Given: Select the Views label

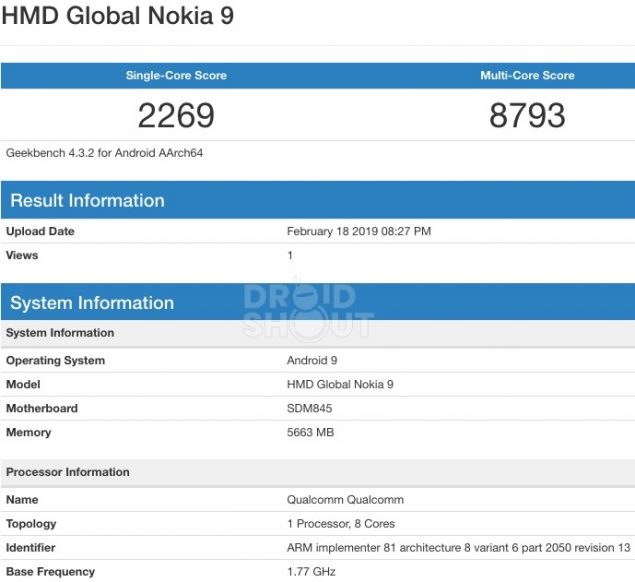Looking at the screenshot, I should (x=22, y=255).
